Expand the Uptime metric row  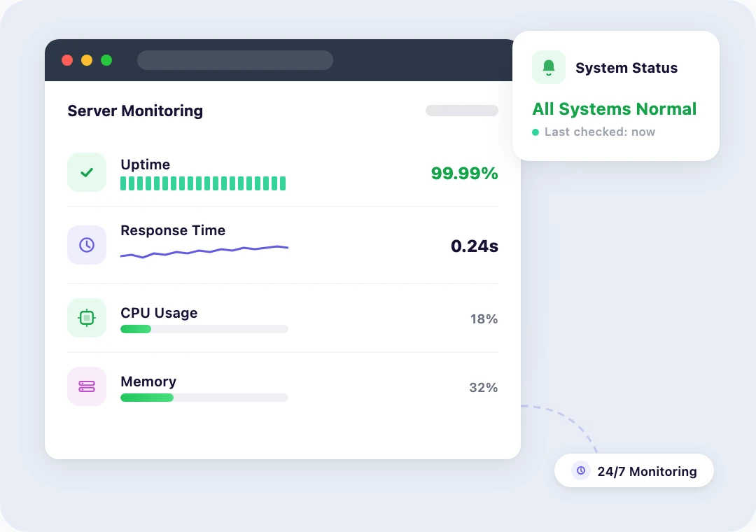tap(283, 173)
